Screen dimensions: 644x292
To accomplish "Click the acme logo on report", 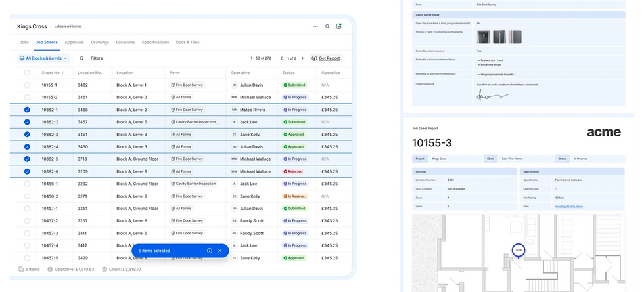I will click(604, 132).
